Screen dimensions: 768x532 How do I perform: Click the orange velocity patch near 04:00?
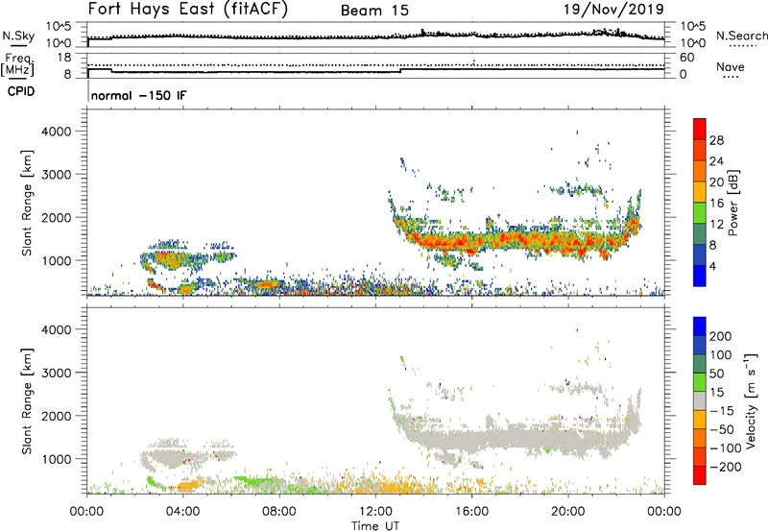point(190,486)
